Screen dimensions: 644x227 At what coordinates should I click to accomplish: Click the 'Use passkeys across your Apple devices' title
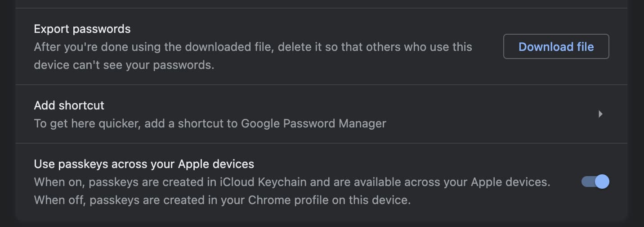[x=144, y=163]
